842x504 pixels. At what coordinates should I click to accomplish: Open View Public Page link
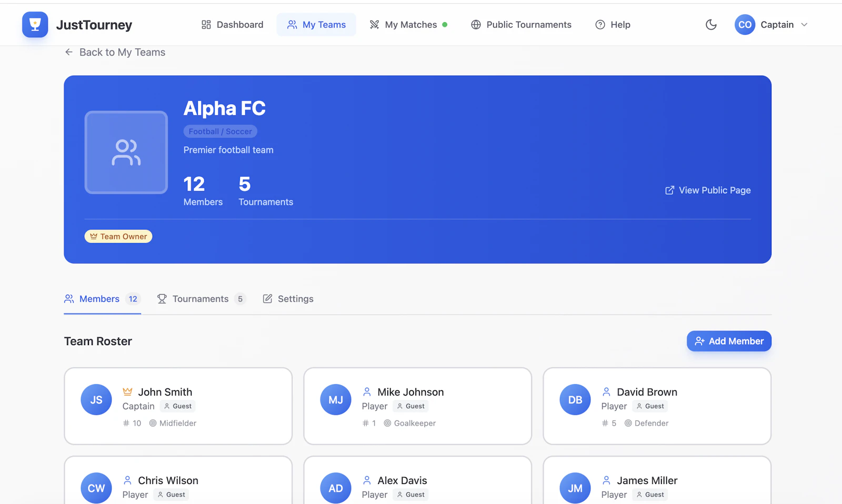708,190
